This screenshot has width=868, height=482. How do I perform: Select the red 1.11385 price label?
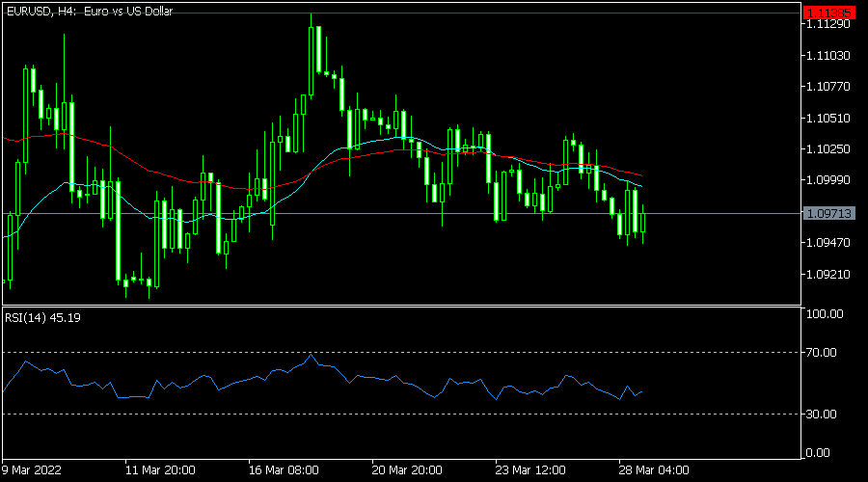pyautogui.click(x=828, y=13)
